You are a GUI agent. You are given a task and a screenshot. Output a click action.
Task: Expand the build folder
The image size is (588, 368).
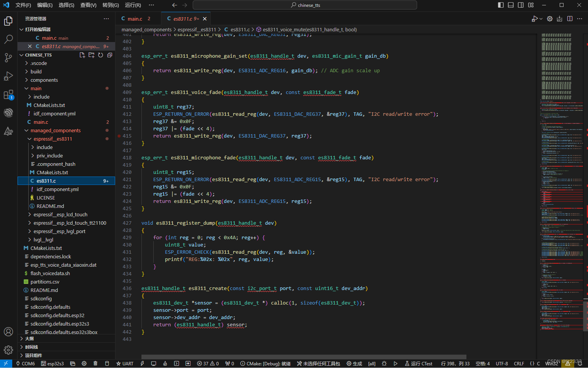click(x=36, y=71)
